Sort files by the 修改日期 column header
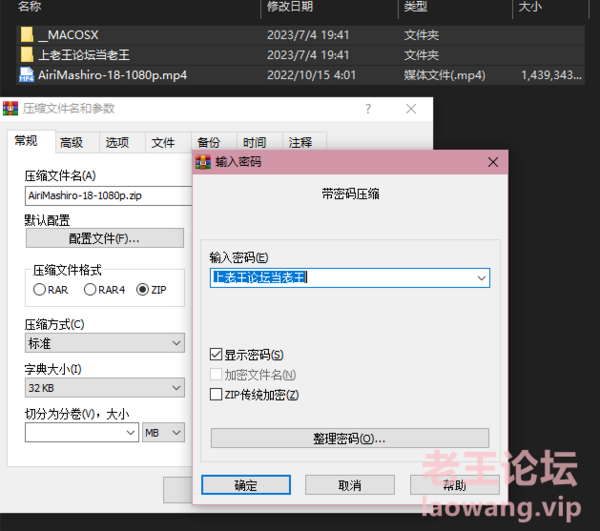 (x=290, y=7)
